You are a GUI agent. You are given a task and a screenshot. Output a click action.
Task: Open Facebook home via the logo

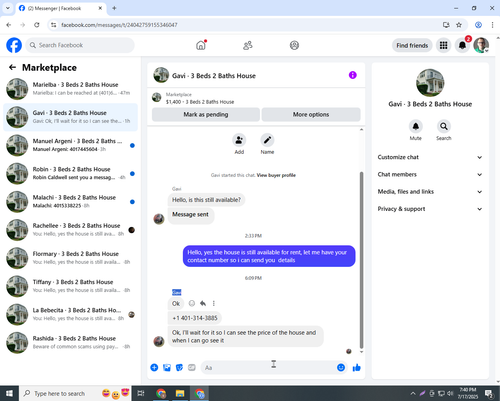coord(14,45)
